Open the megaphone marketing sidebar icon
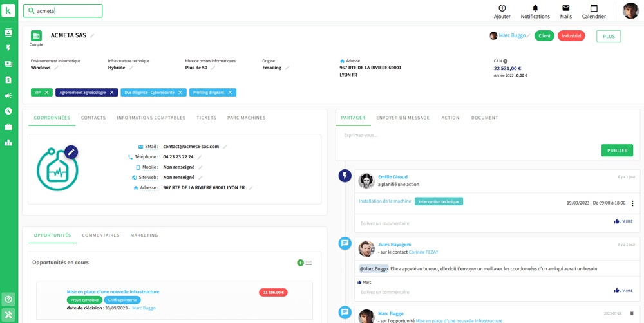Viewport: 644px width, 323px height. pos(8,95)
